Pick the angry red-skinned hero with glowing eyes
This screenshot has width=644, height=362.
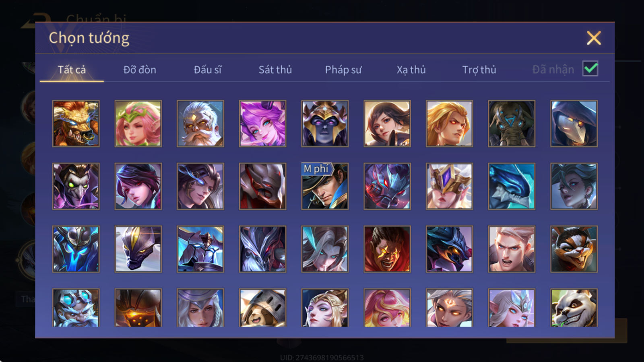click(x=387, y=249)
